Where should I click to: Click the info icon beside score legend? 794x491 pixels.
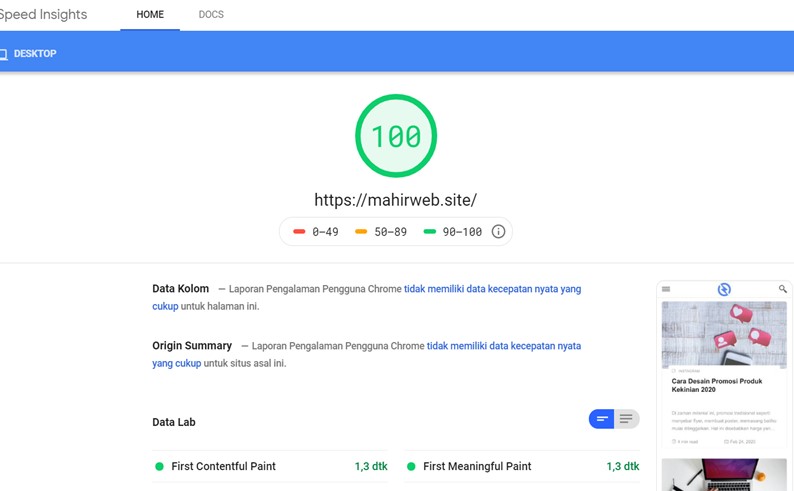[498, 232]
